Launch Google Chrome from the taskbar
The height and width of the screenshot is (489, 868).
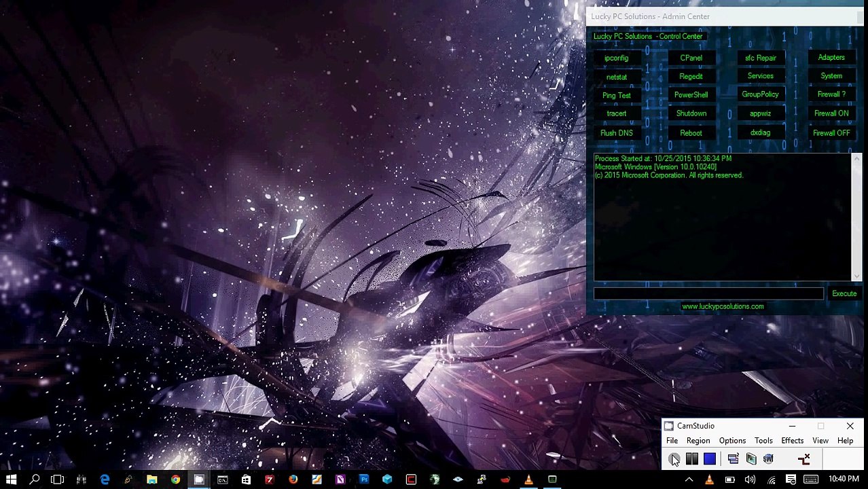pyautogui.click(x=175, y=479)
